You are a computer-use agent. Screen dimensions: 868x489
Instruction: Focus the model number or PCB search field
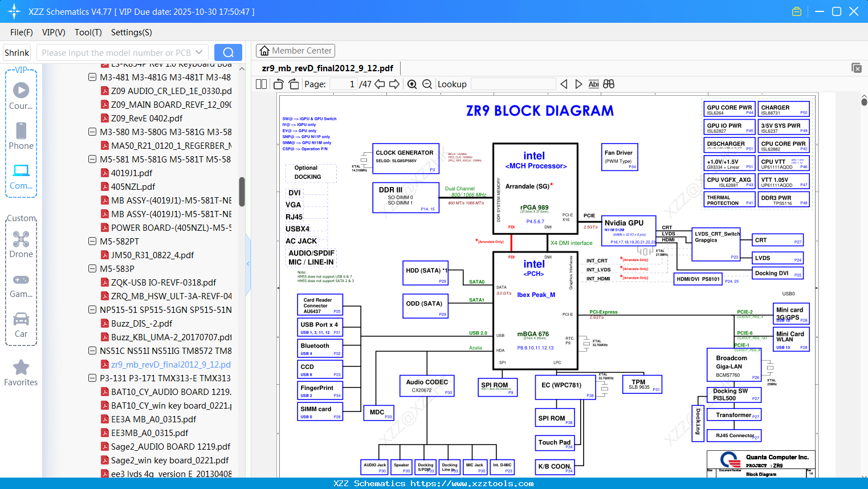pos(116,52)
